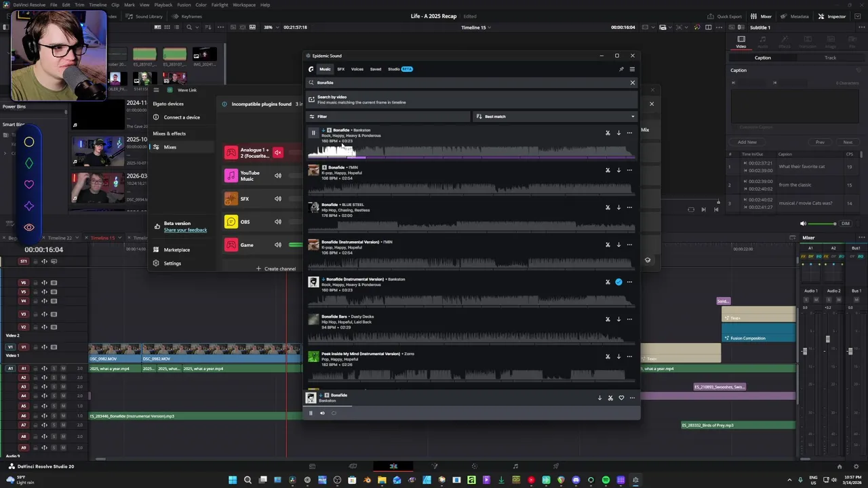Open the Studio BETA tab
868x488 pixels.
pyautogui.click(x=400, y=69)
